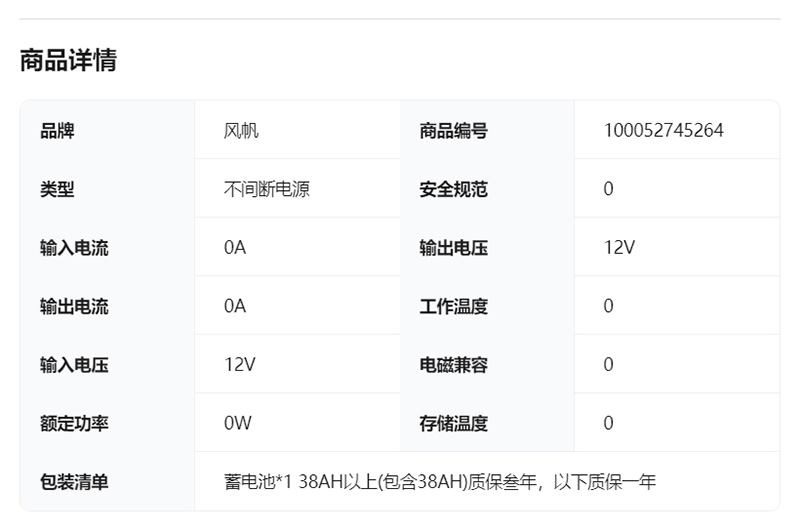The image size is (800, 531).
Task: Select the 蓄电池 warranty description text
Action: [x=439, y=482]
